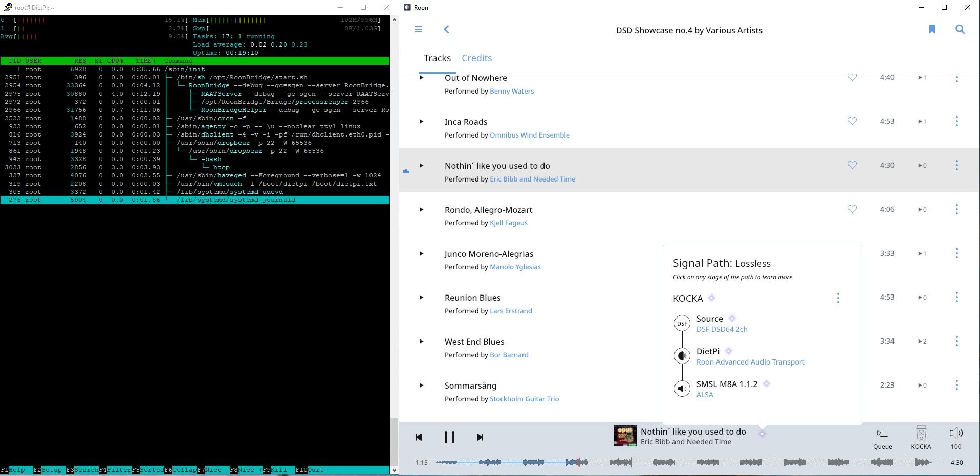Switch to the Tracks tab
The image size is (980, 476).
(437, 58)
